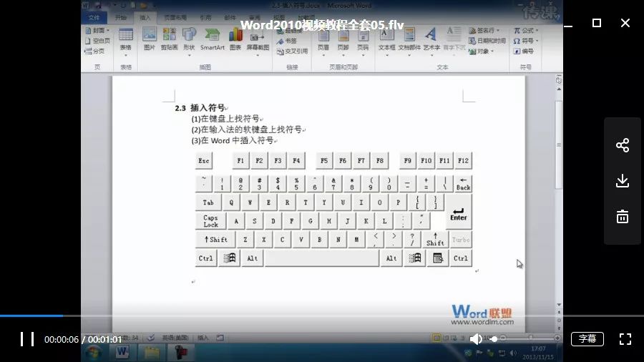Switch to the 开始 (Home) ribbon tab
Screen dimensions: 644x362
pyautogui.click(x=121, y=18)
